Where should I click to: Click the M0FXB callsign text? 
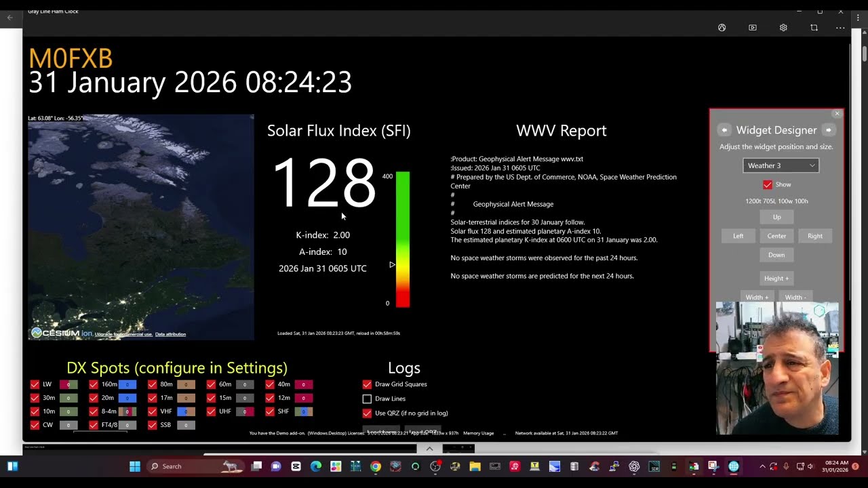point(71,59)
